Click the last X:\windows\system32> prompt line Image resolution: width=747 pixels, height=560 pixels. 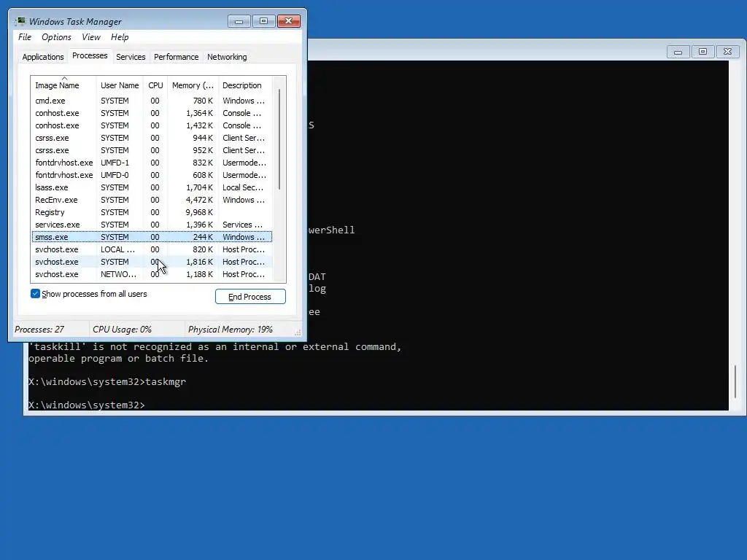(87, 405)
